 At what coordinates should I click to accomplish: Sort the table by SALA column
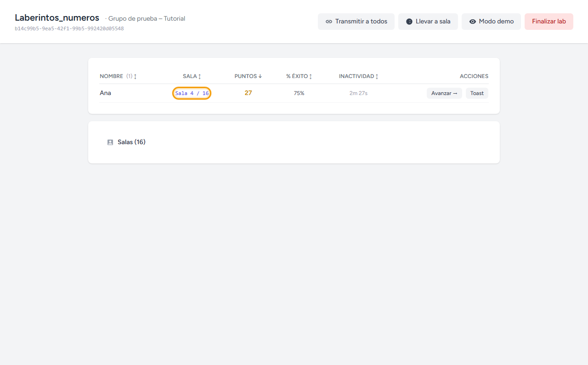192,76
